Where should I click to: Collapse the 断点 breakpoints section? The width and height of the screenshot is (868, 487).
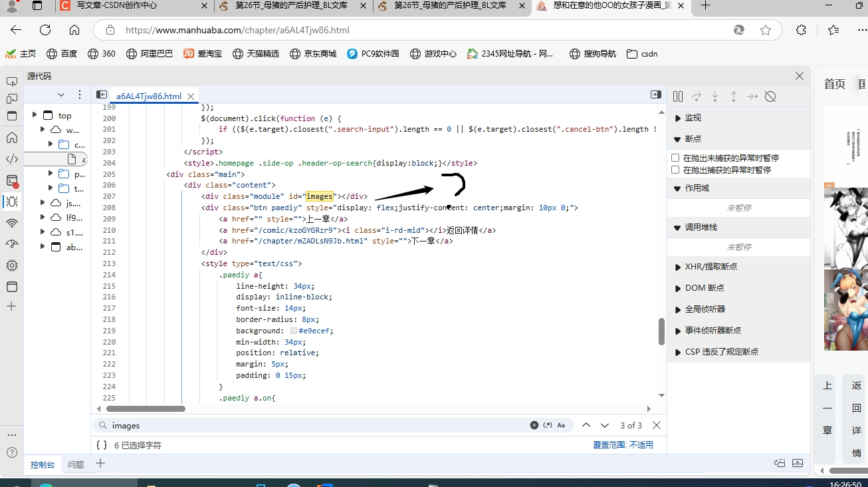click(739, 139)
